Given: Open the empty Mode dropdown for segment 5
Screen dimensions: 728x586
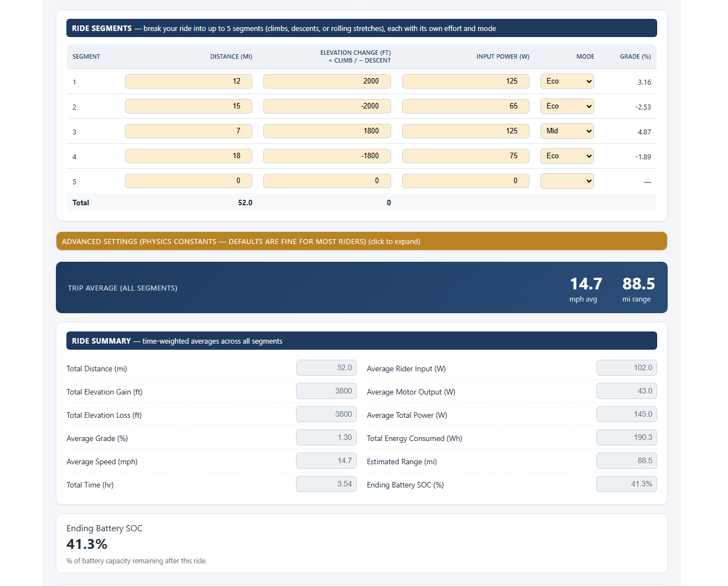Looking at the screenshot, I should point(567,181).
